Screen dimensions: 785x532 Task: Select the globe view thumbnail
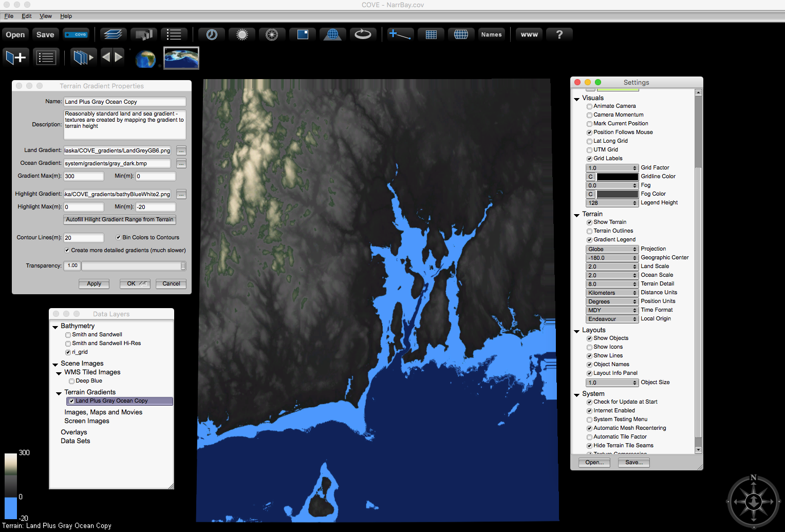(x=145, y=59)
